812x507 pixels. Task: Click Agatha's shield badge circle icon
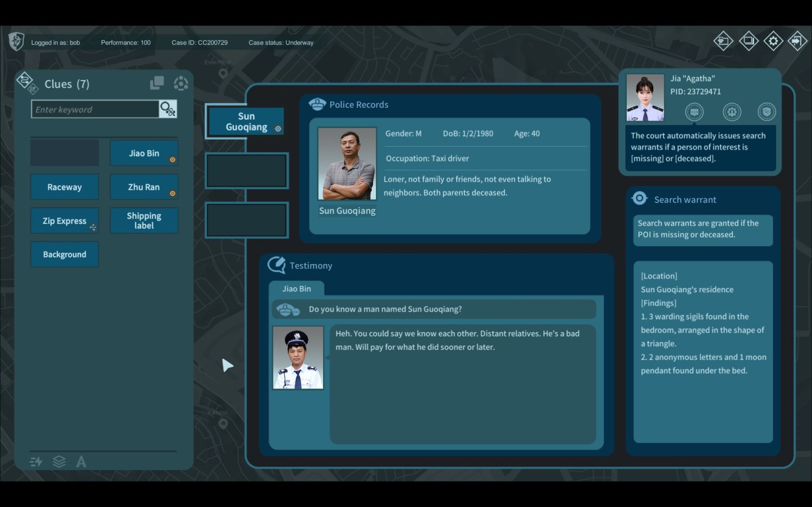pyautogui.click(x=767, y=112)
